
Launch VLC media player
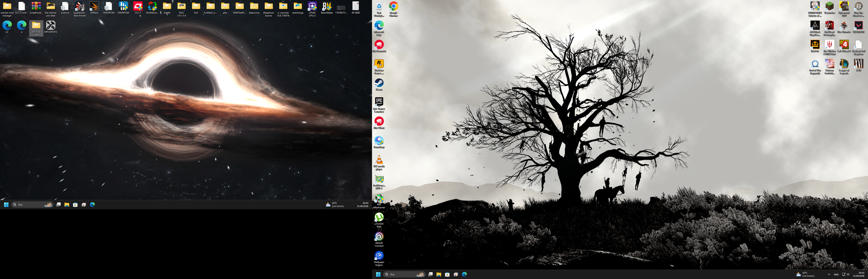[x=379, y=163]
